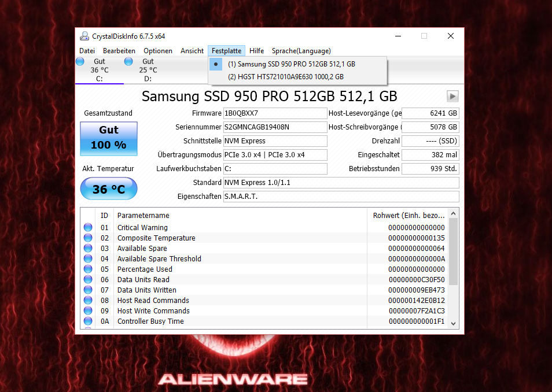Click the next disk arrow button
Screen dimensions: 552x392
tap(452, 97)
